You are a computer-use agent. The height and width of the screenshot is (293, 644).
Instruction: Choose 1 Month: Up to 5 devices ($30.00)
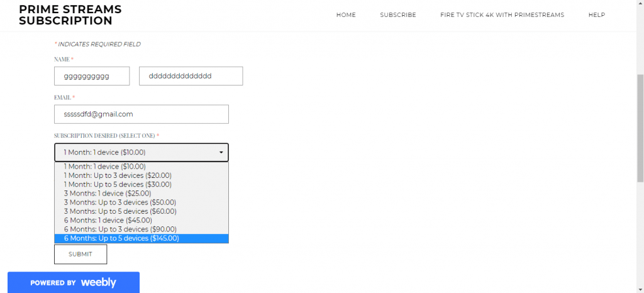tap(142, 185)
